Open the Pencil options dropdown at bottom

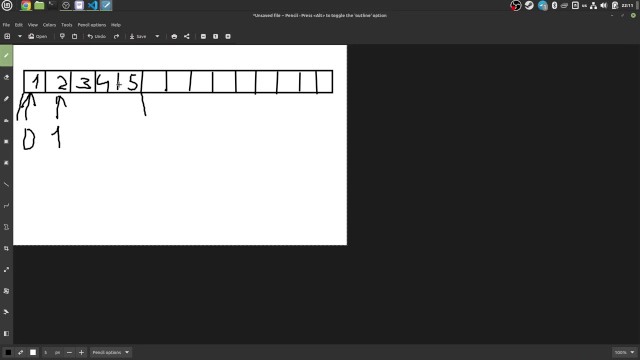[111, 352]
